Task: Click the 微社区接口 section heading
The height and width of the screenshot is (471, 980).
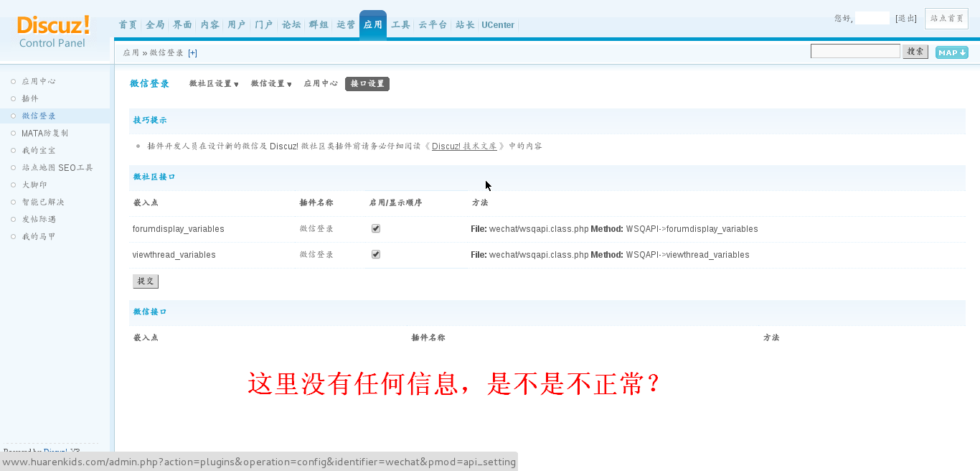Action: pyautogui.click(x=154, y=177)
